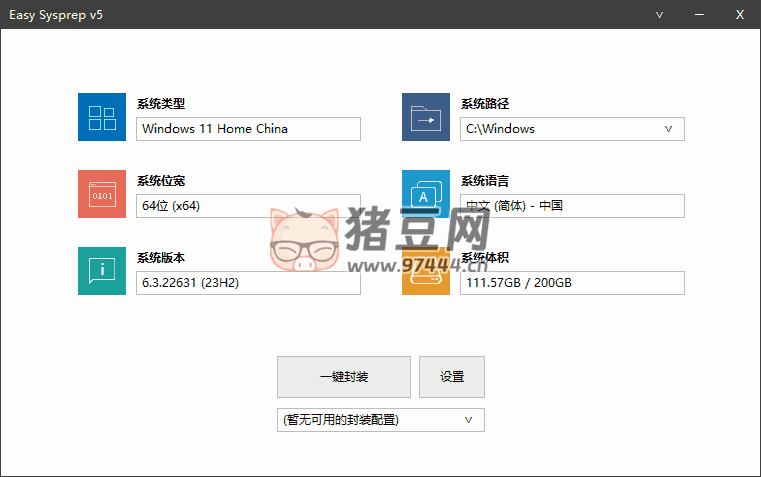The image size is (761, 477).
Task: Open 设置 settings button
Action: pos(452,377)
